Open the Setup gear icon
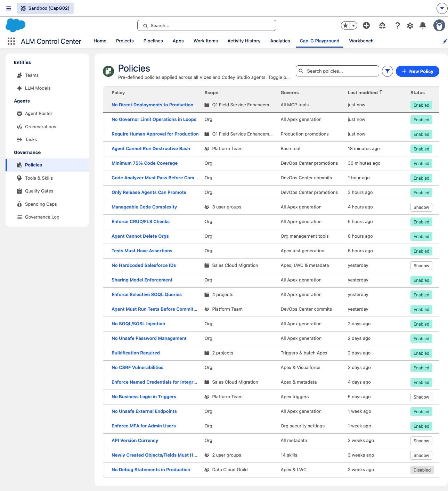 click(x=410, y=25)
